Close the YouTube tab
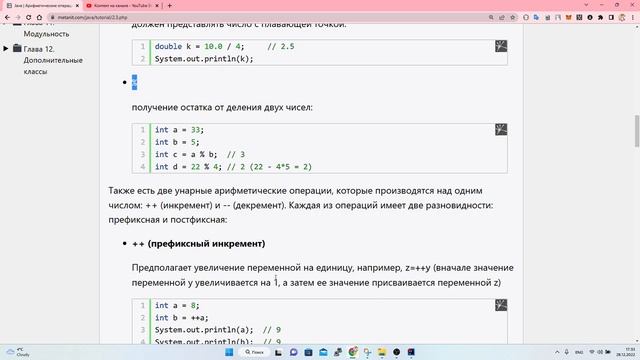Image resolution: width=640 pixels, height=360 pixels. (157, 6)
